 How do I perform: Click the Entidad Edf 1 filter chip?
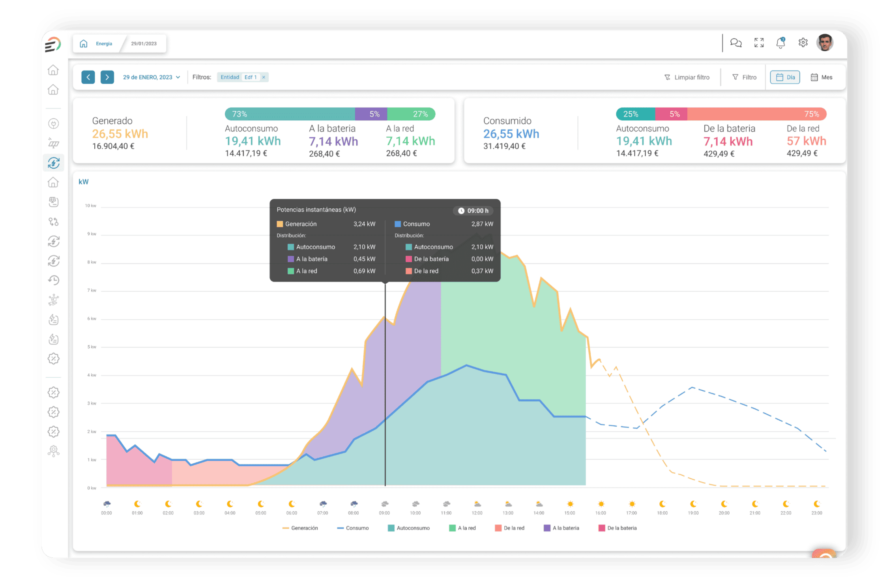[242, 77]
